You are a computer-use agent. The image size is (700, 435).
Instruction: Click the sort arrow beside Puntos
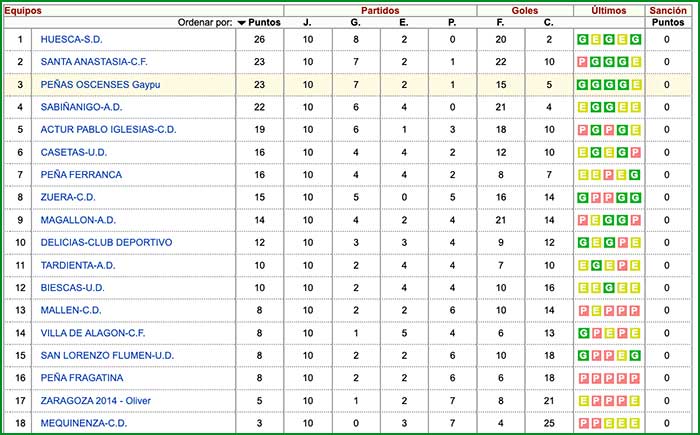click(x=241, y=22)
